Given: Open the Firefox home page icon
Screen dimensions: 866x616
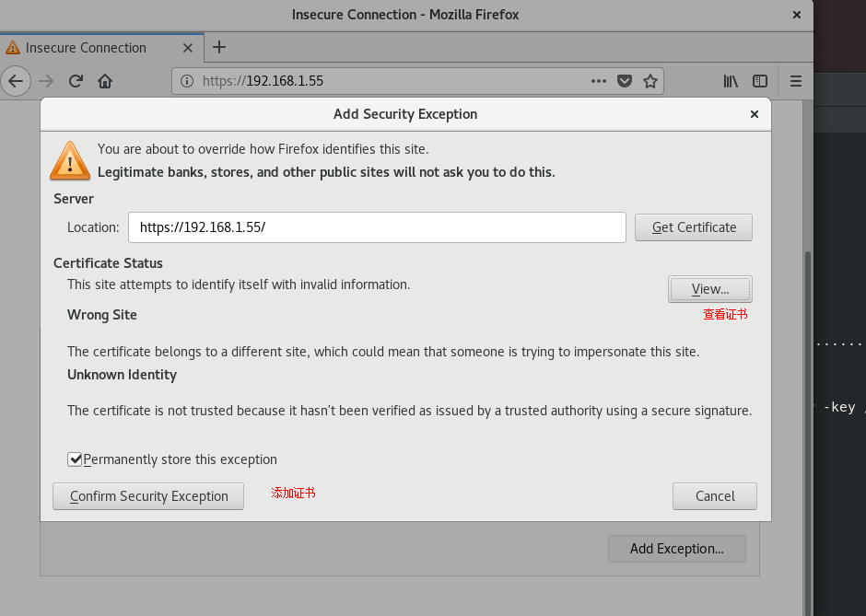Looking at the screenshot, I should [105, 81].
